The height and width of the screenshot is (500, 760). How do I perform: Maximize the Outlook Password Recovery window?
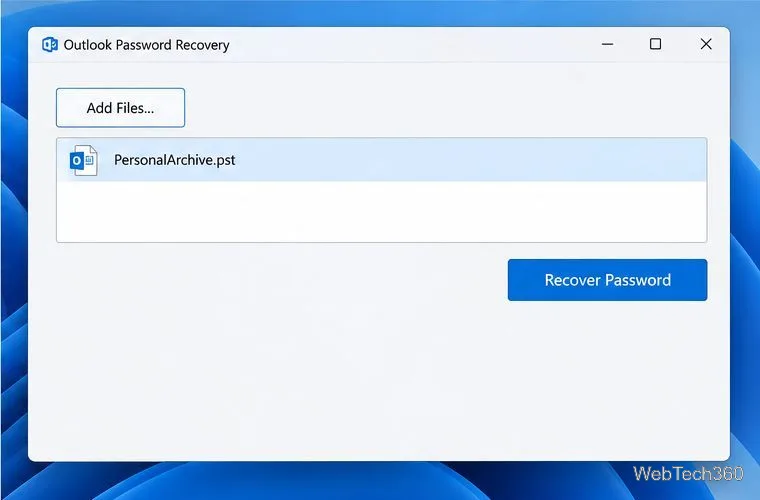coord(655,44)
